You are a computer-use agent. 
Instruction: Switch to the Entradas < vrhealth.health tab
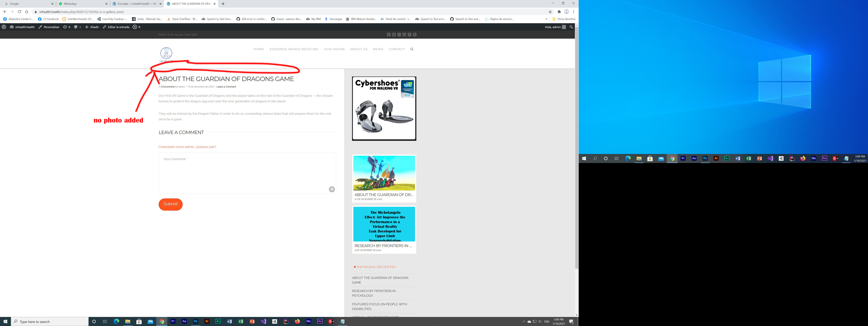coord(137,4)
